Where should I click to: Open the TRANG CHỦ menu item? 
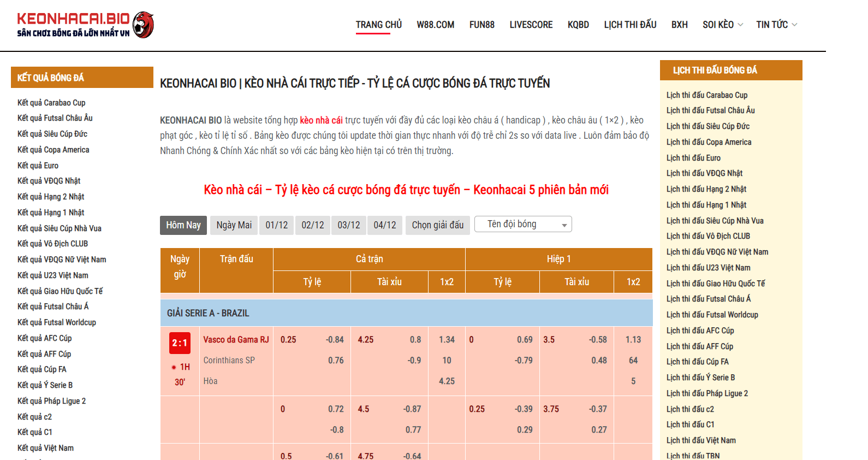click(378, 25)
